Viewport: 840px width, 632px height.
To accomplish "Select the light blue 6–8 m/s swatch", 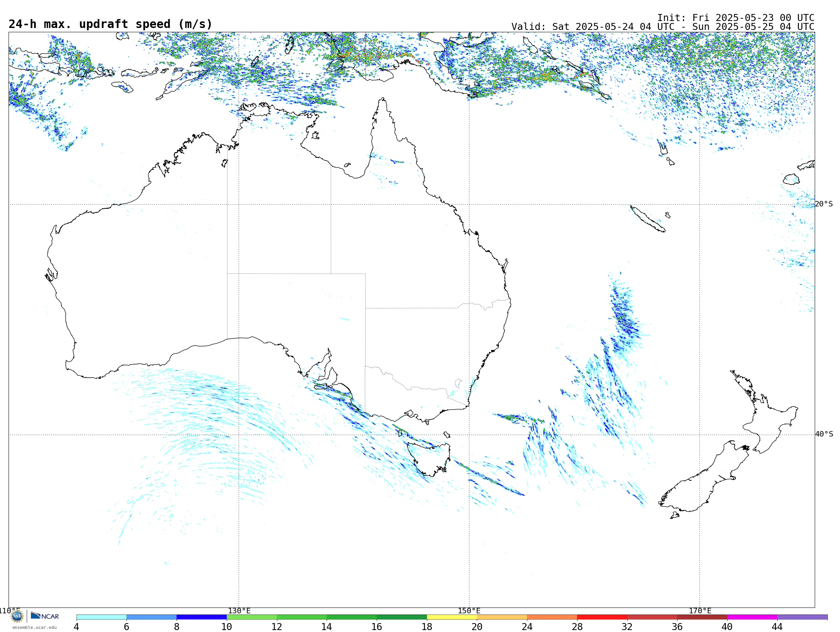I will [152, 617].
